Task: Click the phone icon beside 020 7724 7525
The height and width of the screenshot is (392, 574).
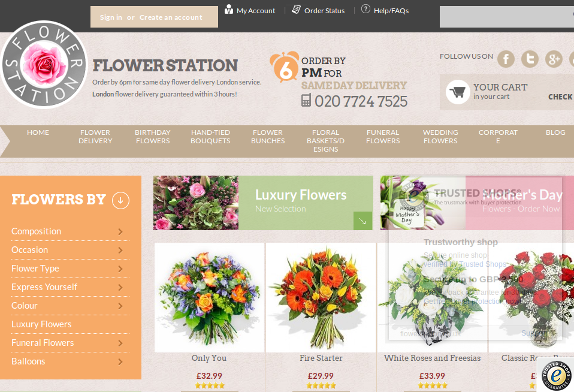Action: point(306,100)
